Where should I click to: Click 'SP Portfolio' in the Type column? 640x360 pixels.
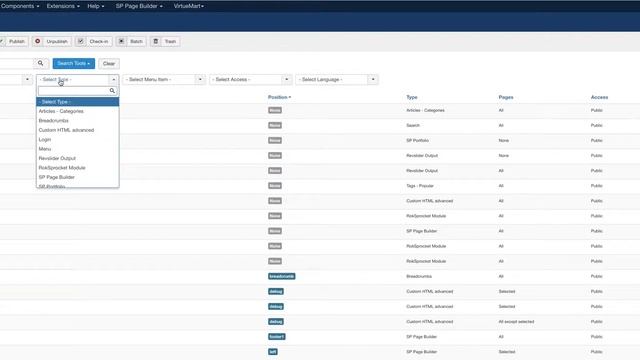417,140
